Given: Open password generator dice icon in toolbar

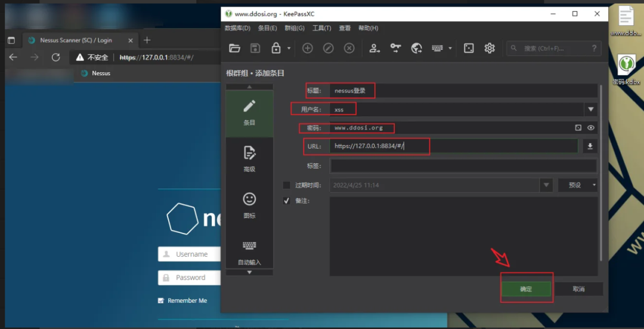Looking at the screenshot, I should (x=468, y=48).
